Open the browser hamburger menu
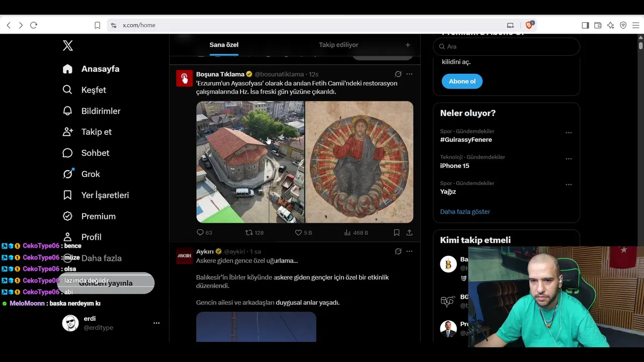This screenshot has height=362, width=644. 635,25
